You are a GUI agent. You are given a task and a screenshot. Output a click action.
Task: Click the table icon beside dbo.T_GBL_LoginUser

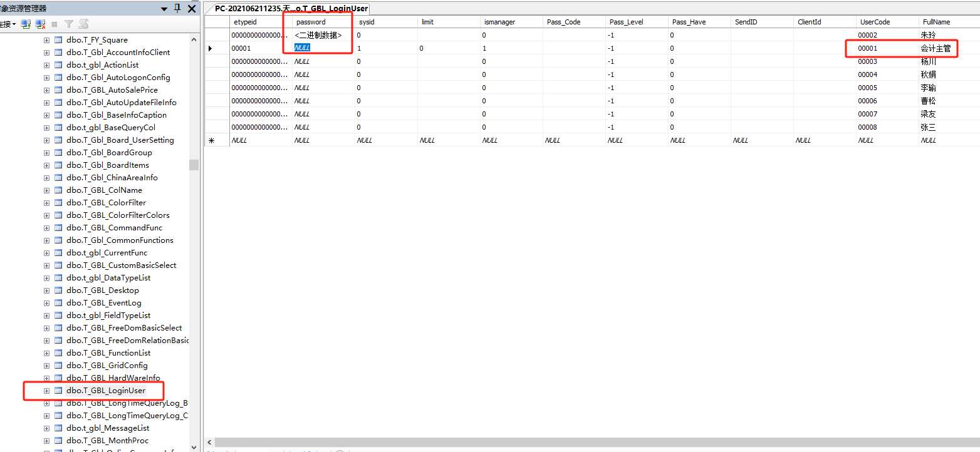click(x=58, y=391)
